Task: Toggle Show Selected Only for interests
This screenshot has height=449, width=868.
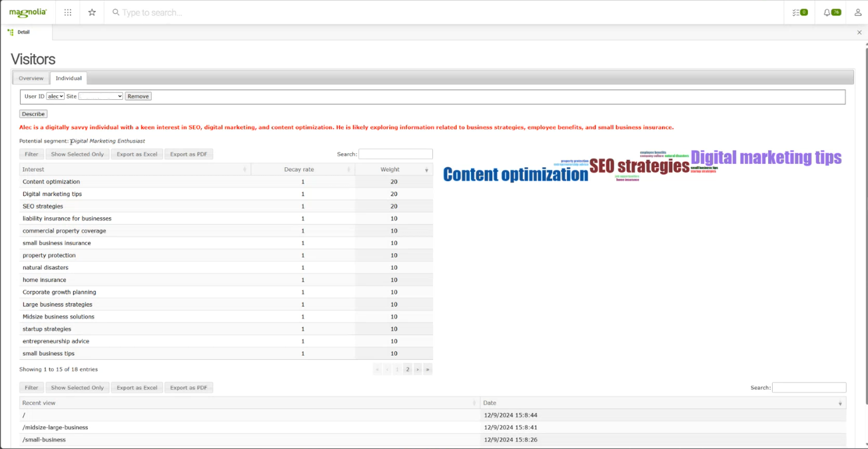Action: click(x=77, y=155)
